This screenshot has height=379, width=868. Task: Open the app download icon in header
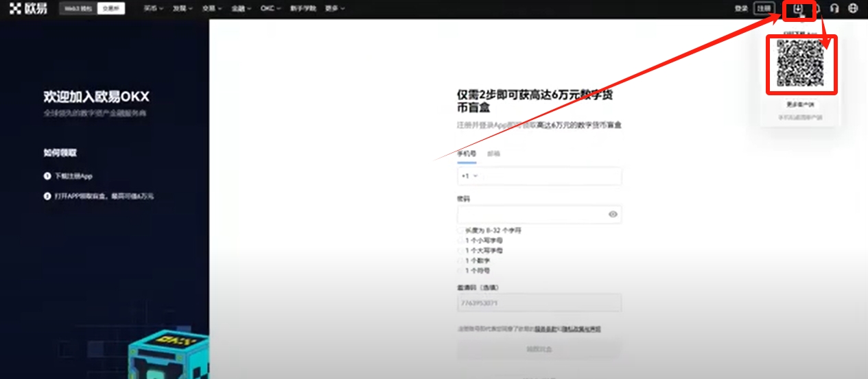click(798, 8)
